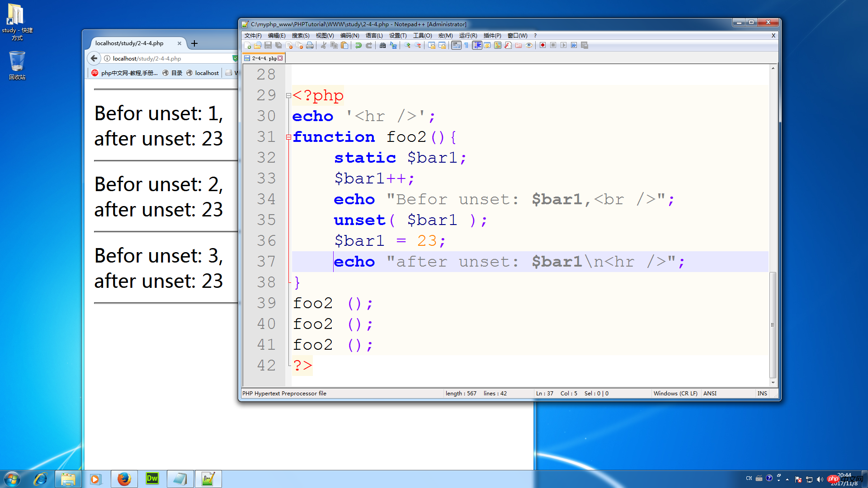868x488 pixels.
Task: Click macro Playback triangle button
Action: [563, 45]
